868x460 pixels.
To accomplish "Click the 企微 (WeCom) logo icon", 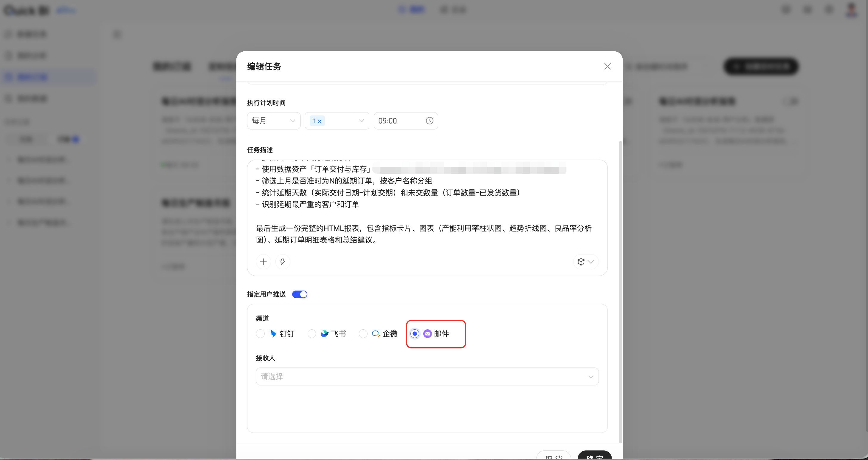I will coord(376,334).
